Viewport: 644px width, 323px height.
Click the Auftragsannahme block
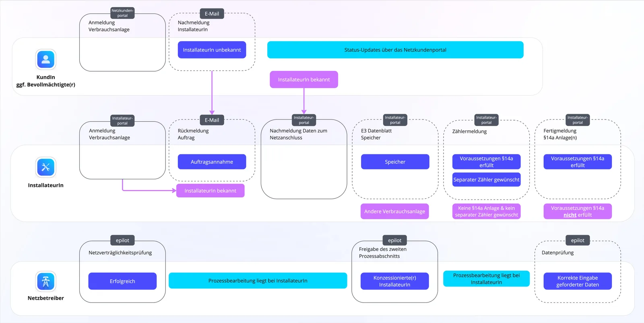click(x=212, y=162)
